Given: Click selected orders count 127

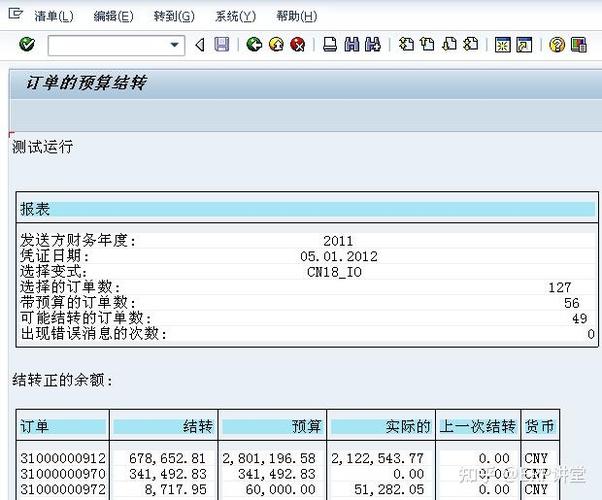Looking at the screenshot, I should pos(560,288).
